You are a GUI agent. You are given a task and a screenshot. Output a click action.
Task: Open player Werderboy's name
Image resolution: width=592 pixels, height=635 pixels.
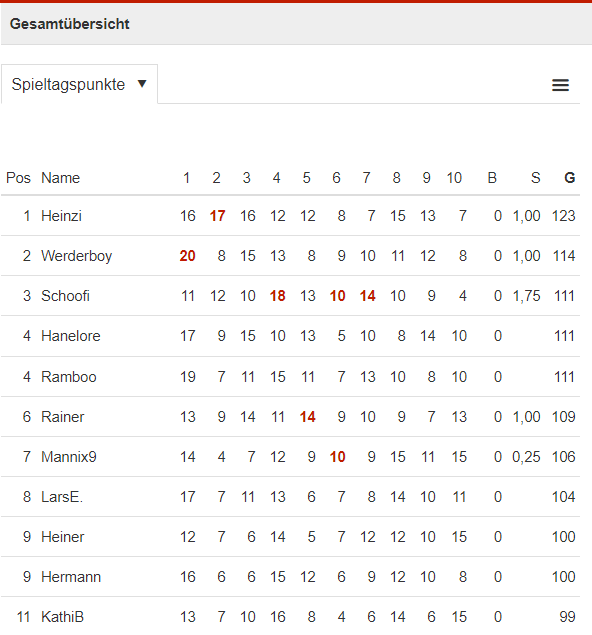(77, 256)
